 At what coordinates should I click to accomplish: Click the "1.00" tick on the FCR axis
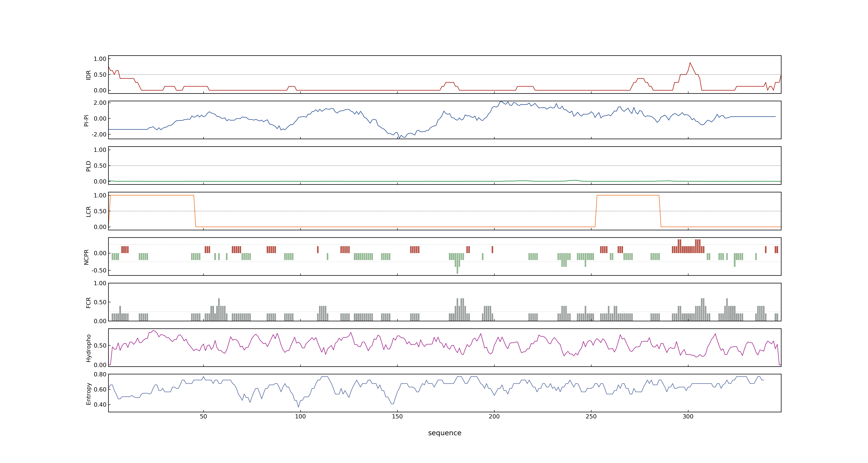[100, 283]
